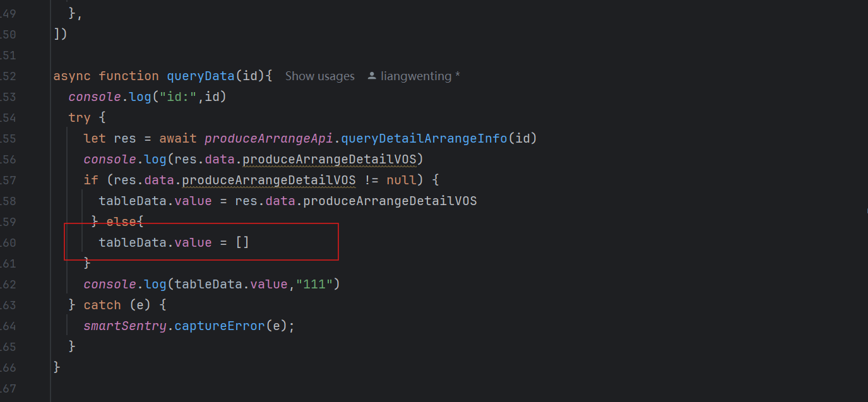Click the async keyword
This screenshot has width=868, height=402.
point(72,76)
